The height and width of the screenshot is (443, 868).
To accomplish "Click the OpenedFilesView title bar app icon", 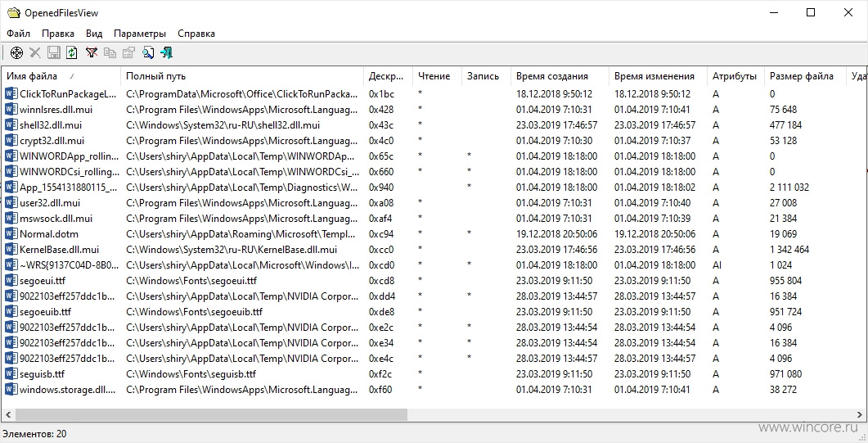I will (13, 13).
